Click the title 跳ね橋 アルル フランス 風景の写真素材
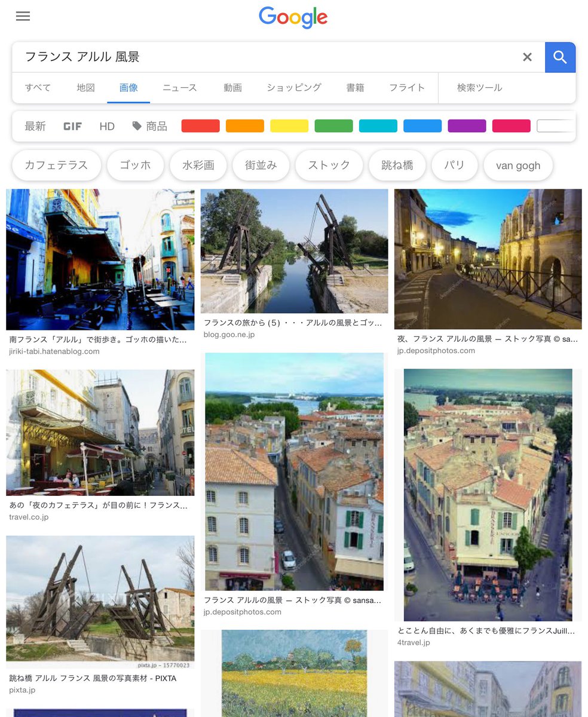Viewport: 588px width, 717px height. click(93, 678)
